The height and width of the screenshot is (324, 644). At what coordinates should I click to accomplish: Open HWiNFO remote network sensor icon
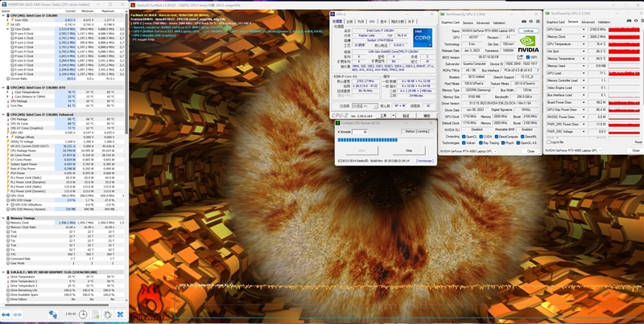(53, 314)
